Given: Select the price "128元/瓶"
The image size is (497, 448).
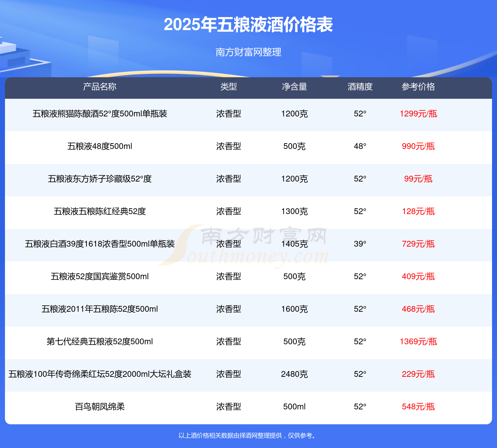Looking at the screenshot, I should [x=418, y=211].
